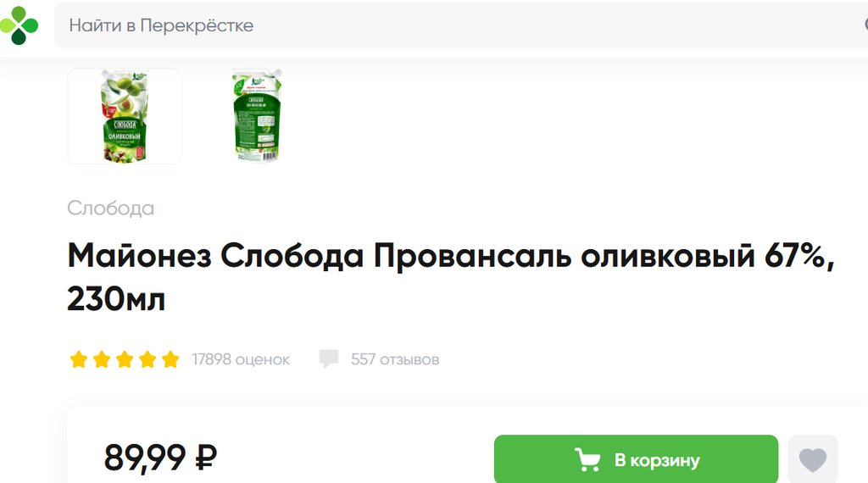Click the speech bubble reviews icon
The height and width of the screenshot is (483, 868).
(x=329, y=359)
